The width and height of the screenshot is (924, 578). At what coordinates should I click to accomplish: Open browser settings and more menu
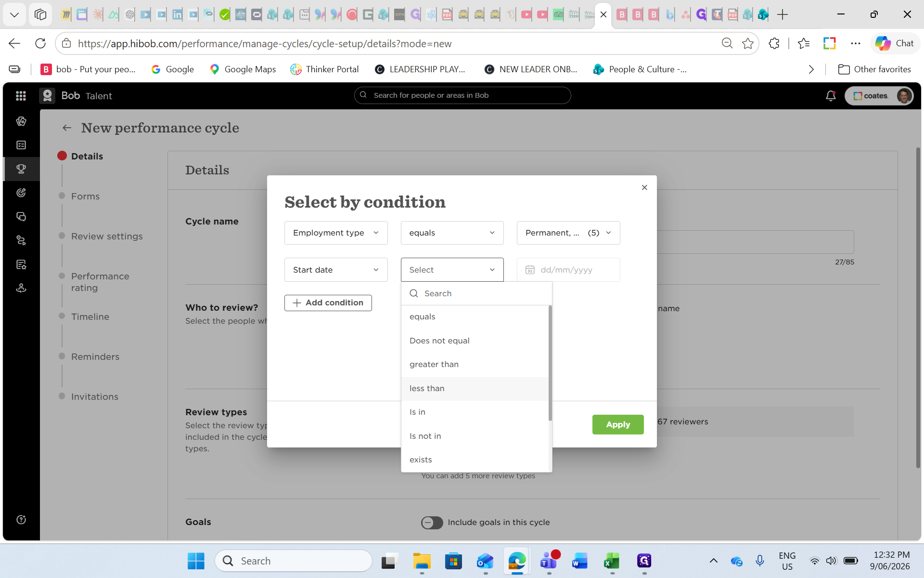pyautogui.click(x=855, y=43)
